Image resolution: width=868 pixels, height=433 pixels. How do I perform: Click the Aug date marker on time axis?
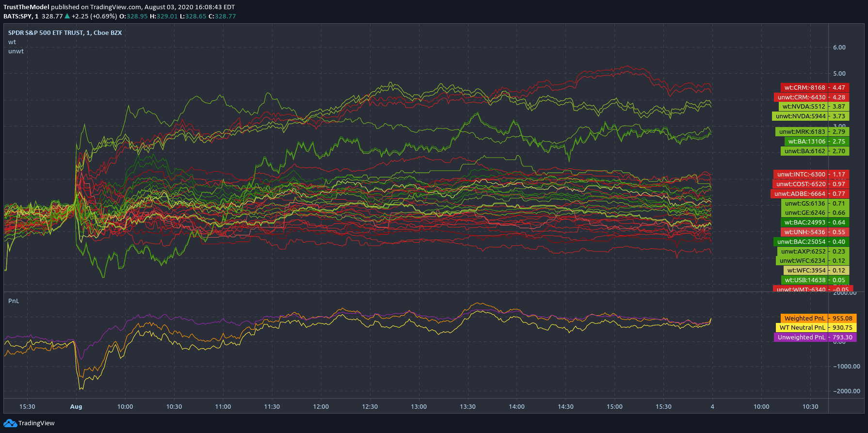(x=76, y=407)
